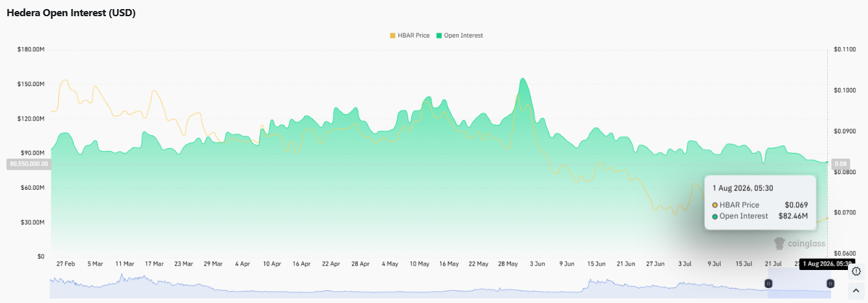Click the endpoint marker dot on the Open Interest line
This screenshot has height=303, width=868.
[827, 162]
